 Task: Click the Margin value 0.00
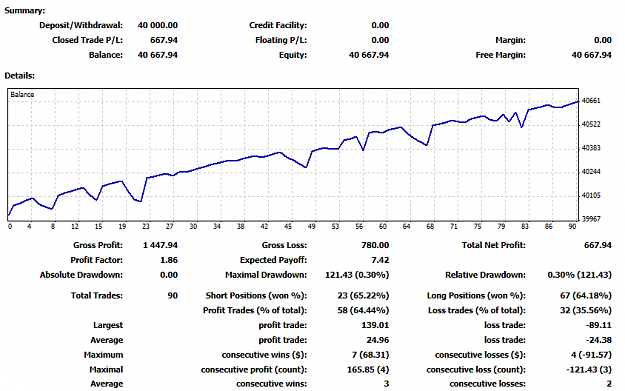click(x=603, y=40)
